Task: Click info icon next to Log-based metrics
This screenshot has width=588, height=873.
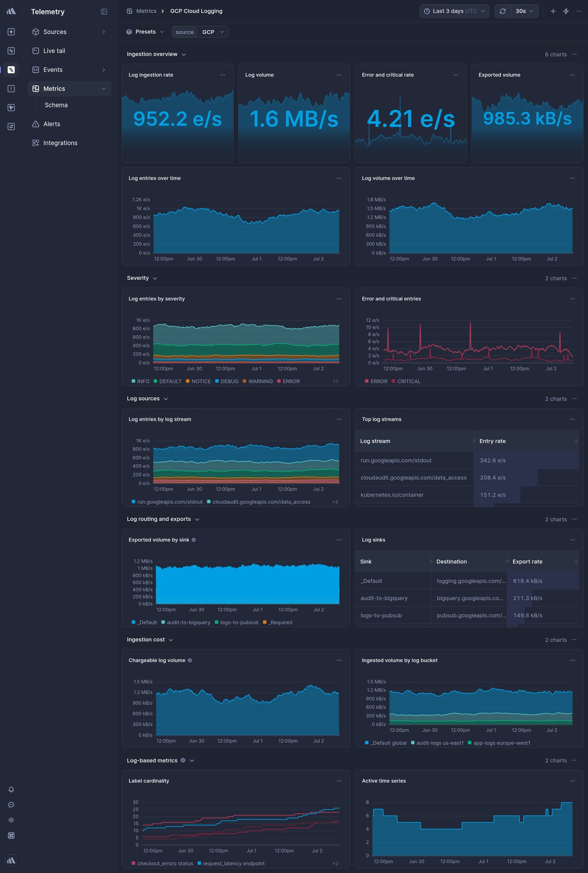Action: [183, 761]
